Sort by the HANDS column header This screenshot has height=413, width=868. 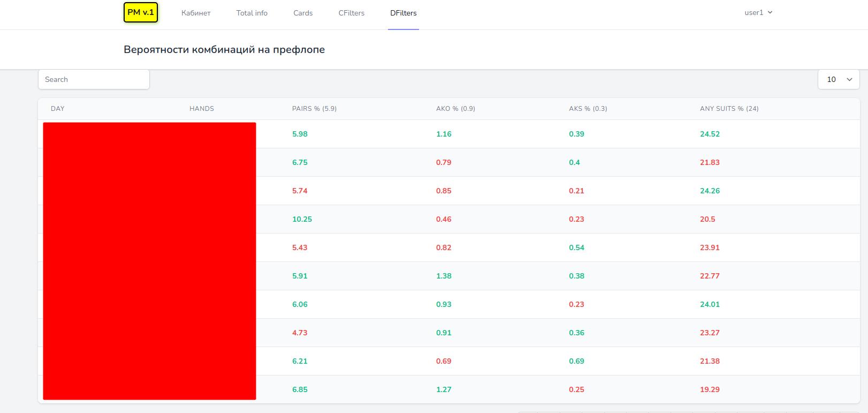[202, 109]
